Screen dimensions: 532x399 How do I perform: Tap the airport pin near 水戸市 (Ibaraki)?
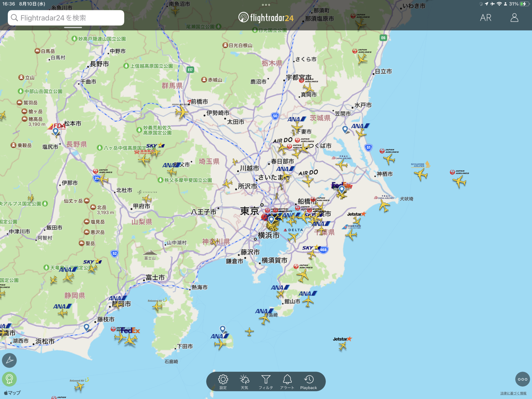(x=345, y=129)
